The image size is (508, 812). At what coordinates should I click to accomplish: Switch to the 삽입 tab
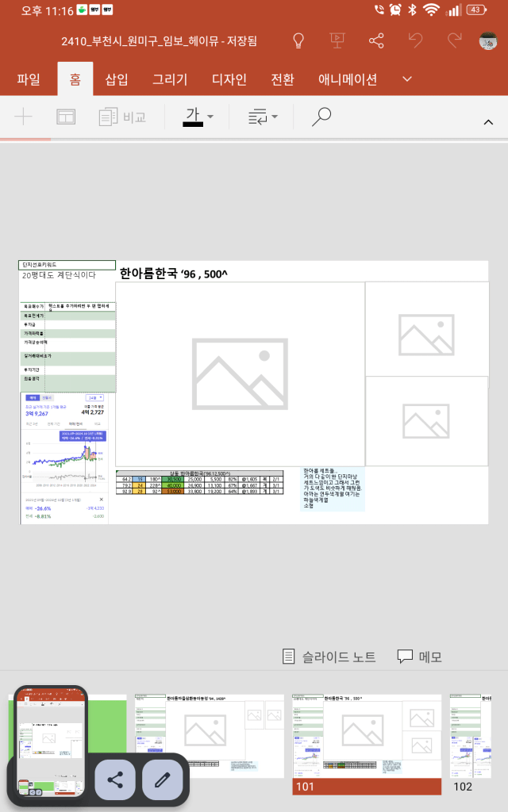click(117, 79)
